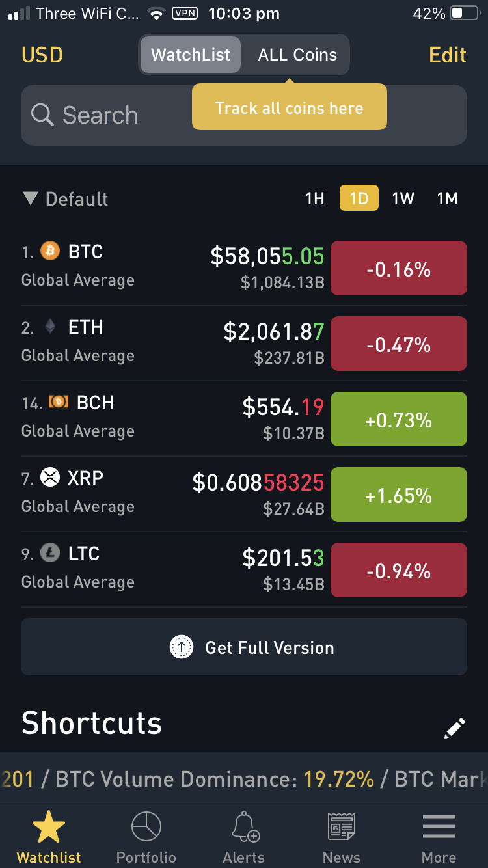
Task: Open Alerts bell icon
Action: click(245, 828)
